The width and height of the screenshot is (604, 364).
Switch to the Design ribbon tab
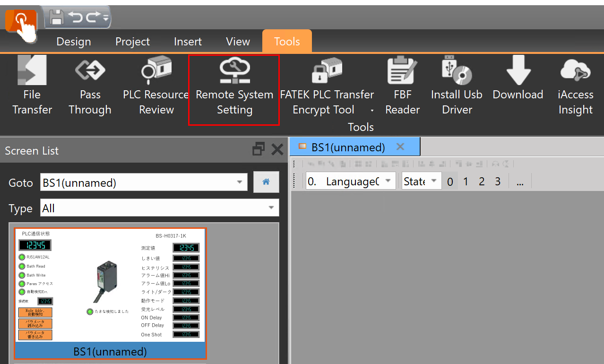coord(74,42)
